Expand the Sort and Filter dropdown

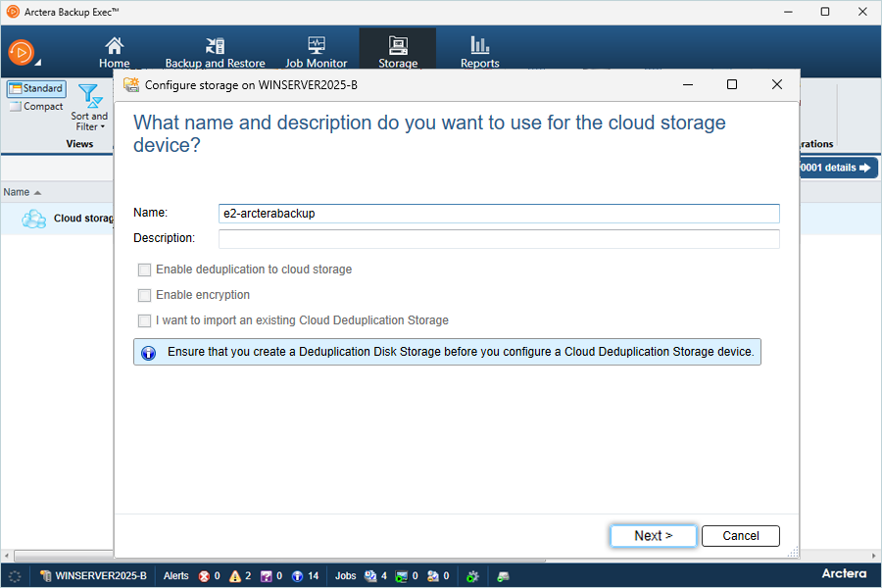click(89, 110)
